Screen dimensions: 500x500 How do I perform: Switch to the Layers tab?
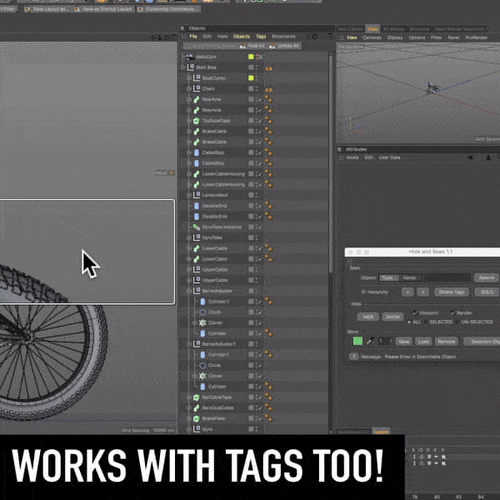pos(381,431)
